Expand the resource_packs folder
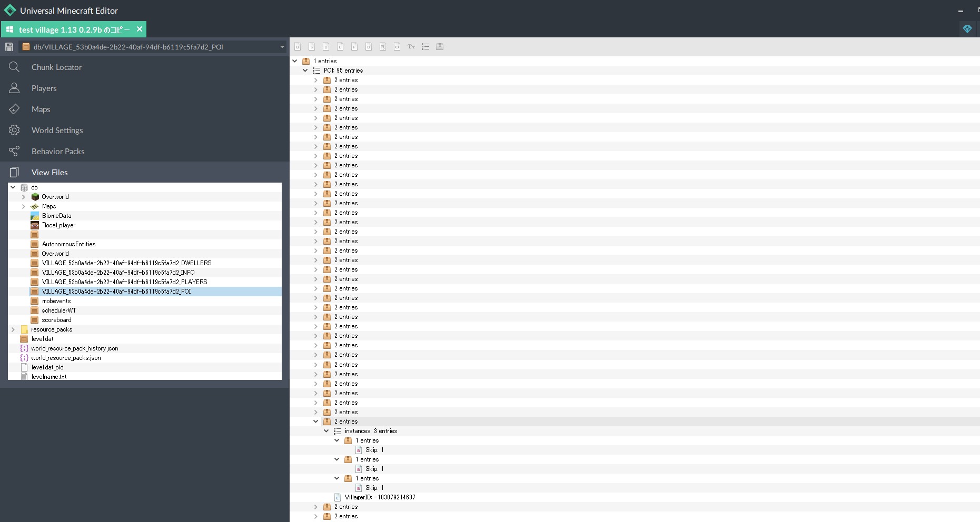 (x=13, y=329)
